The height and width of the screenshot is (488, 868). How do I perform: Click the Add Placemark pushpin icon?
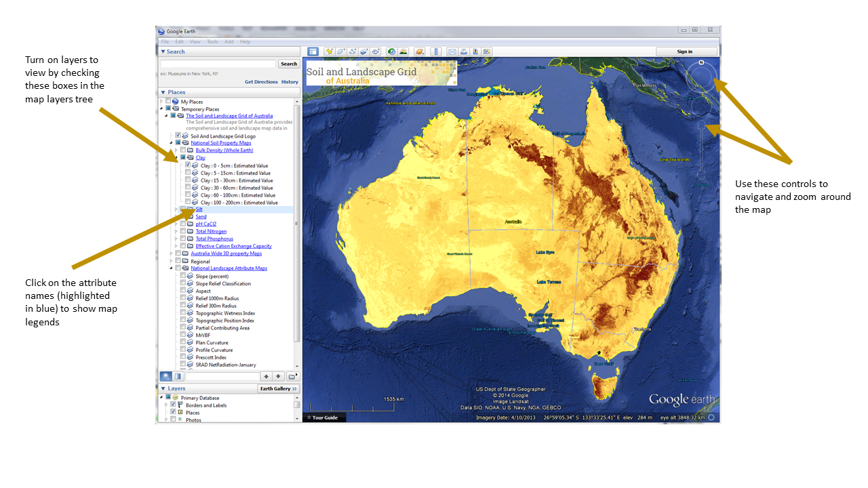[x=329, y=52]
